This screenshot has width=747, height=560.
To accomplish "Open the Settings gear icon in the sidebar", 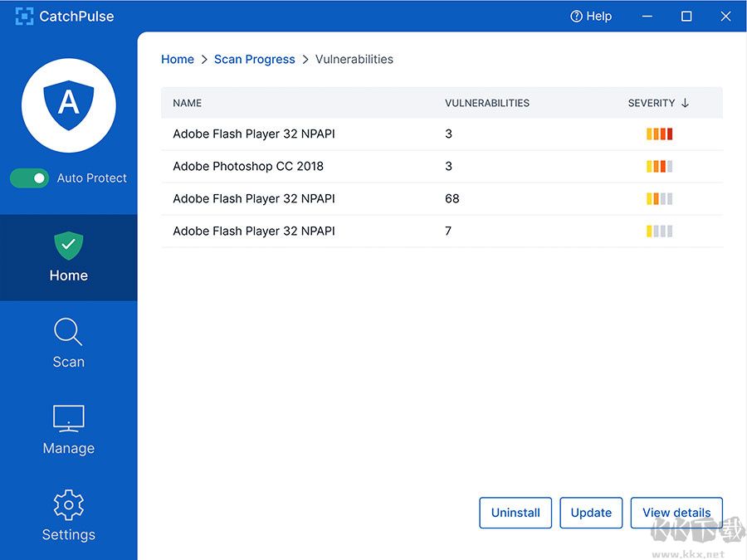I will 69,504.
